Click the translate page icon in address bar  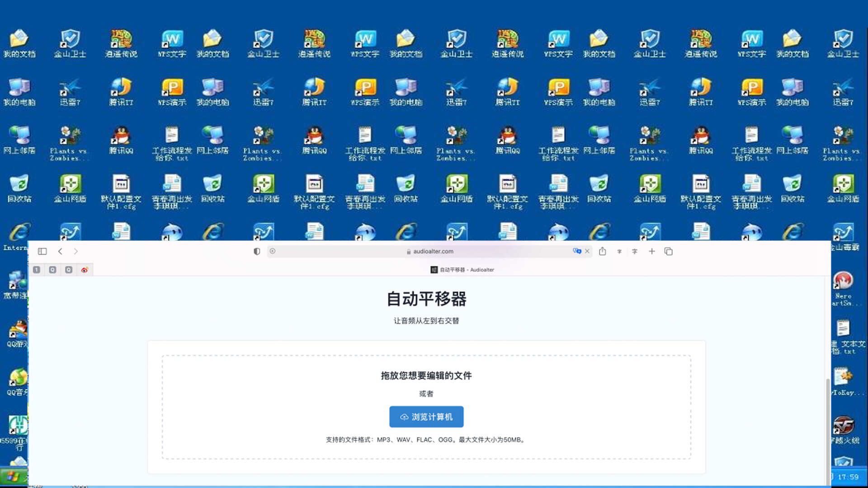tap(577, 251)
